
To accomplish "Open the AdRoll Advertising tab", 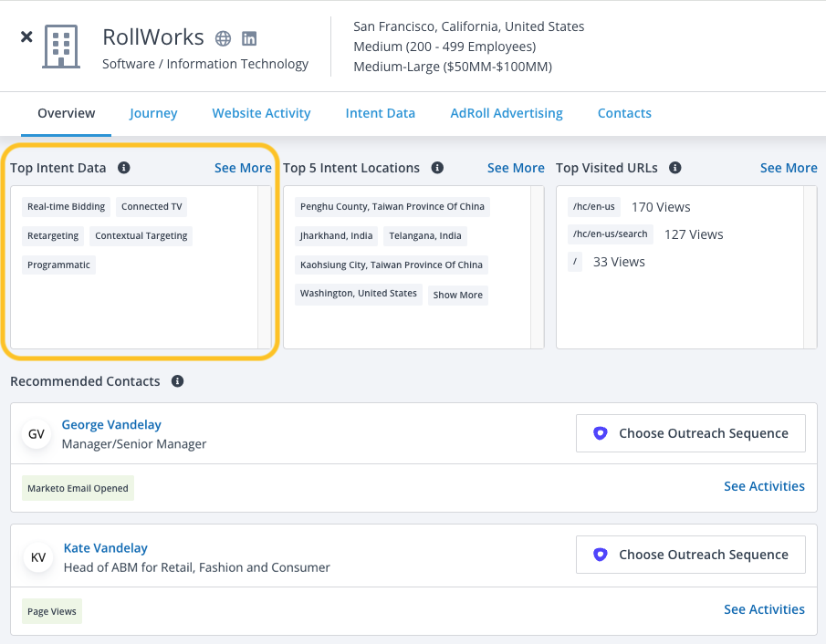I will coord(507,113).
